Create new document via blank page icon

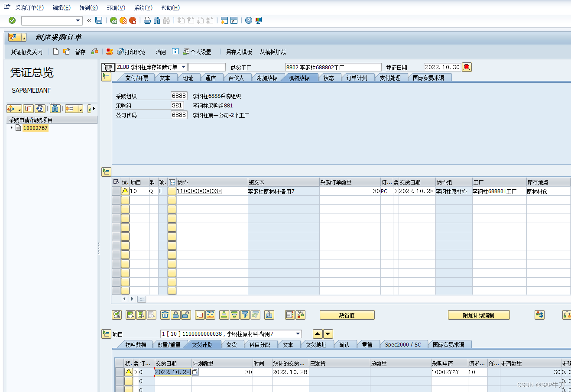pyautogui.click(x=56, y=52)
